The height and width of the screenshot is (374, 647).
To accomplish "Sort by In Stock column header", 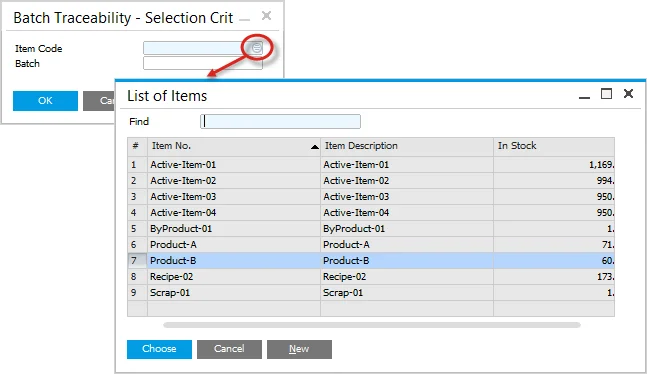I will [x=554, y=146].
